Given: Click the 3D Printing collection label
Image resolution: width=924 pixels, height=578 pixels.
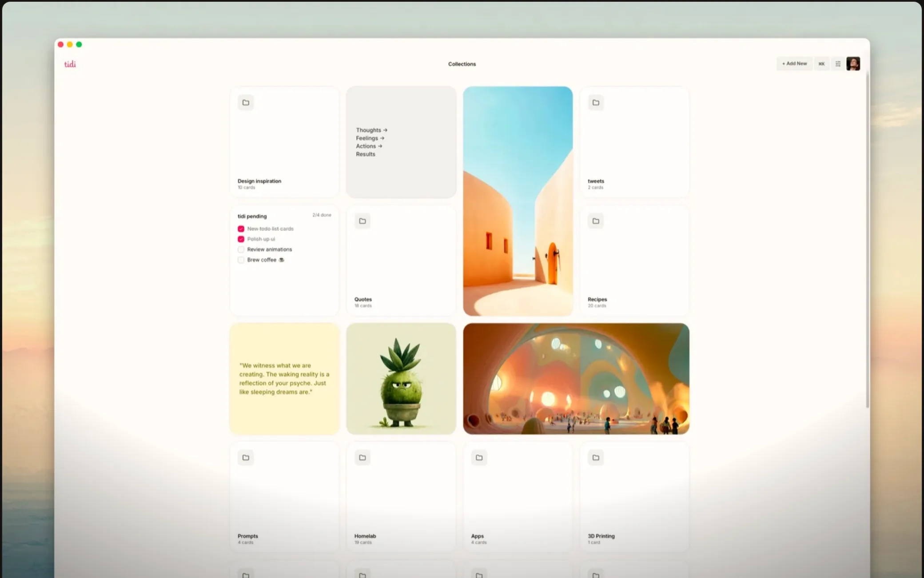Looking at the screenshot, I should pyautogui.click(x=601, y=536).
